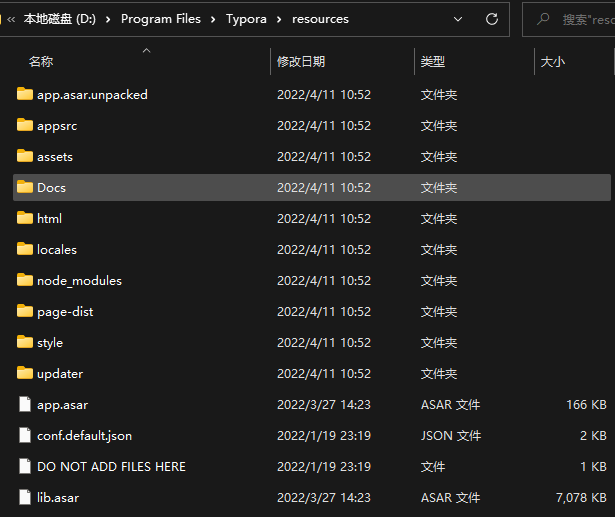Image resolution: width=615 pixels, height=517 pixels.
Task: Click the app.asar file icon
Action: (x=25, y=404)
